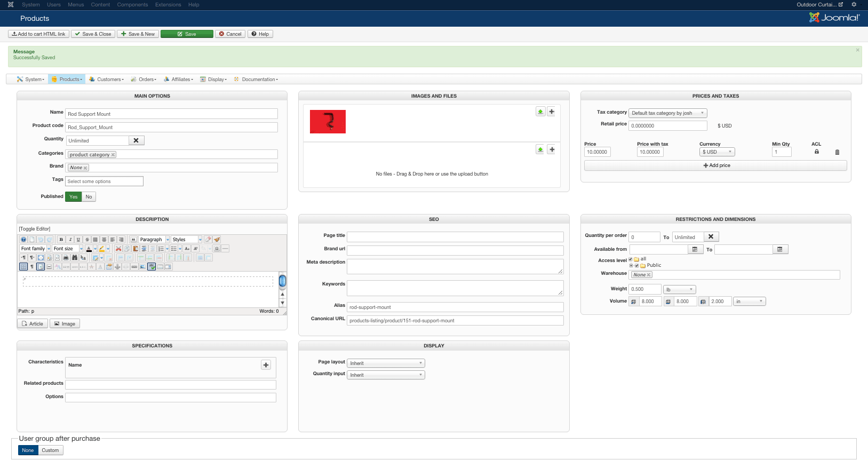Viewport: 868px width, 468px height.
Task: Open the Orders menu
Action: point(144,80)
